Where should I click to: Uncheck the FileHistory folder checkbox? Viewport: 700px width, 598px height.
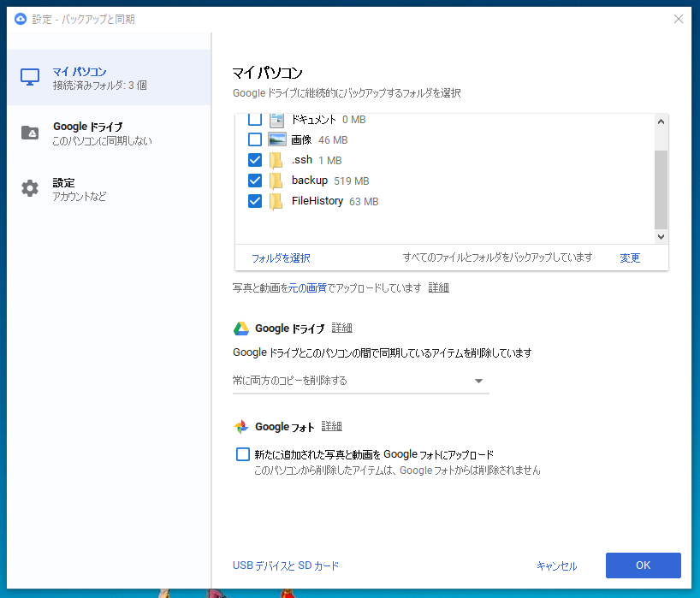click(255, 201)
